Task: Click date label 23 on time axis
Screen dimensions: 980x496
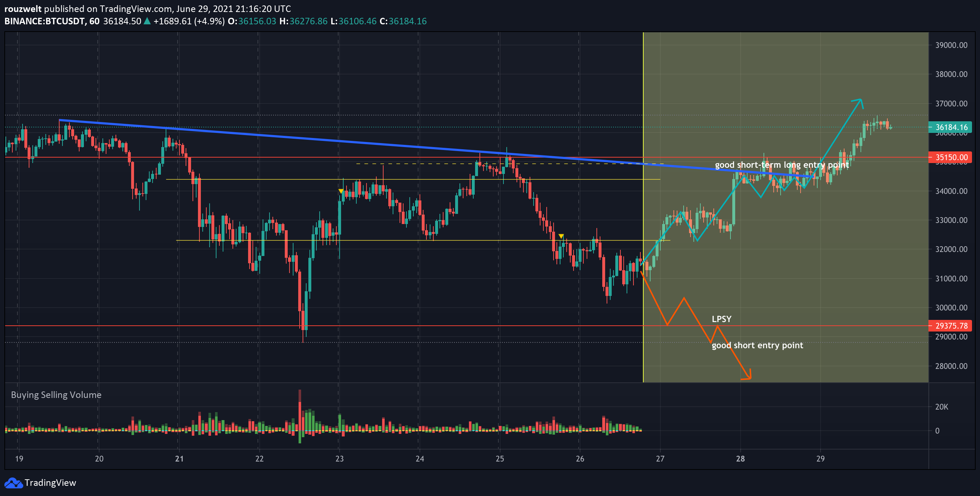Action: coord(339,459)
